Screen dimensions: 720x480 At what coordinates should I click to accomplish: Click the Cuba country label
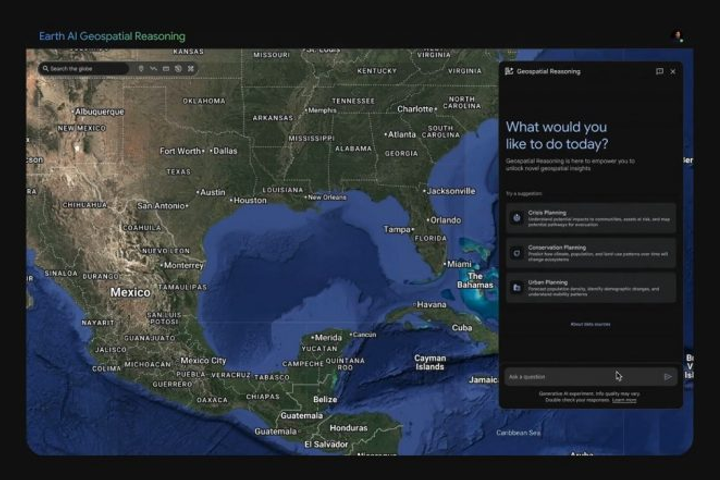[x=462, y=328]
